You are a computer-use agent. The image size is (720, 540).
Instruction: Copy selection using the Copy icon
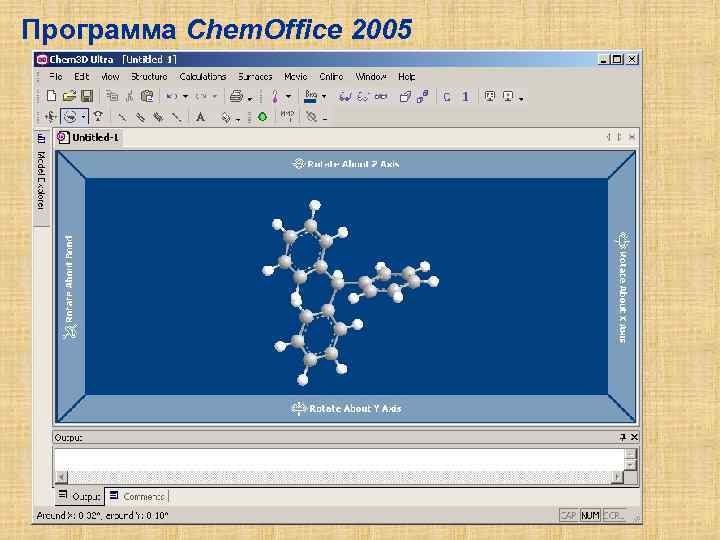coord(112,96)
